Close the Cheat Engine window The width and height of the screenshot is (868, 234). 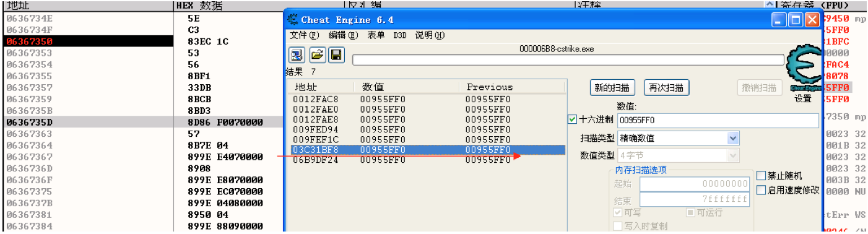[x=813, y=20]
